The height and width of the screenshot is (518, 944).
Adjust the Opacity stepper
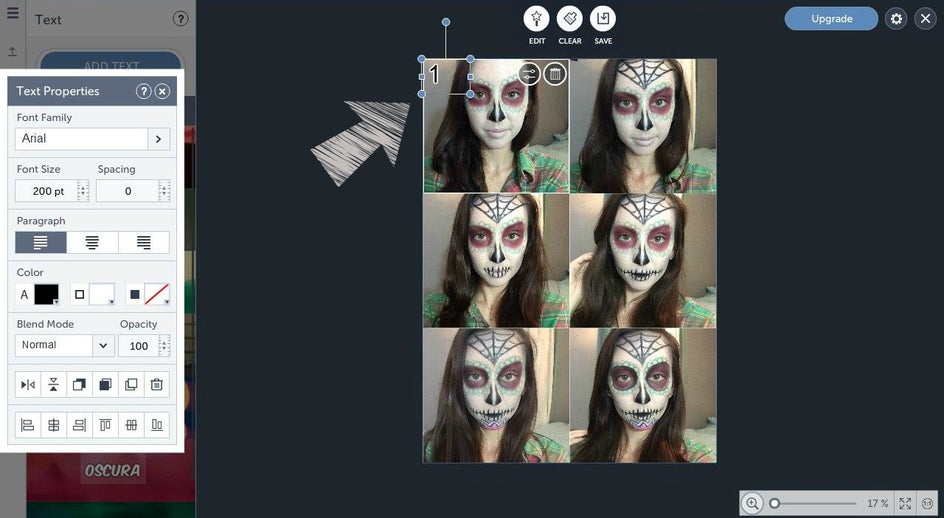pos(164,346)
